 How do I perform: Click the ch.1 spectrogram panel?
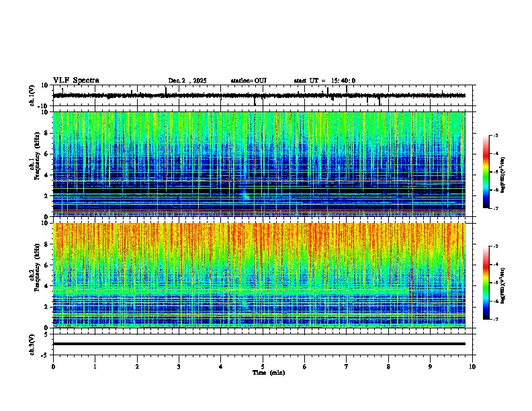click(259, 164)
